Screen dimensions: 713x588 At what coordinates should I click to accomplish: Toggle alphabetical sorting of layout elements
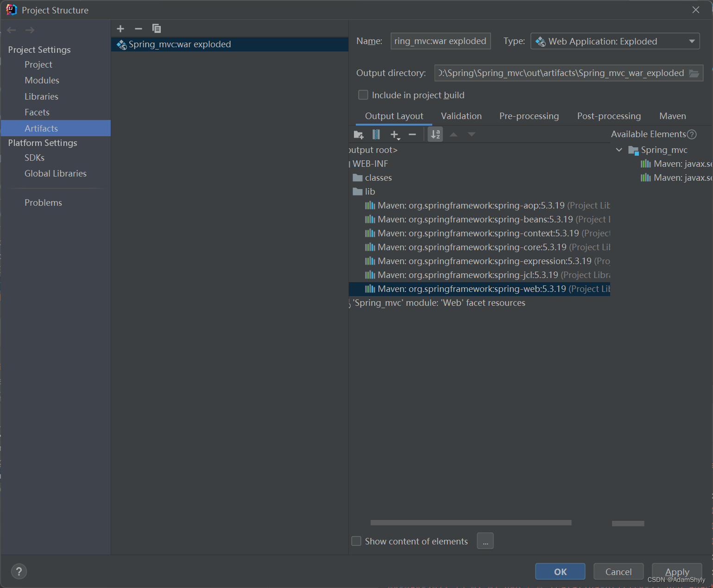435,134
